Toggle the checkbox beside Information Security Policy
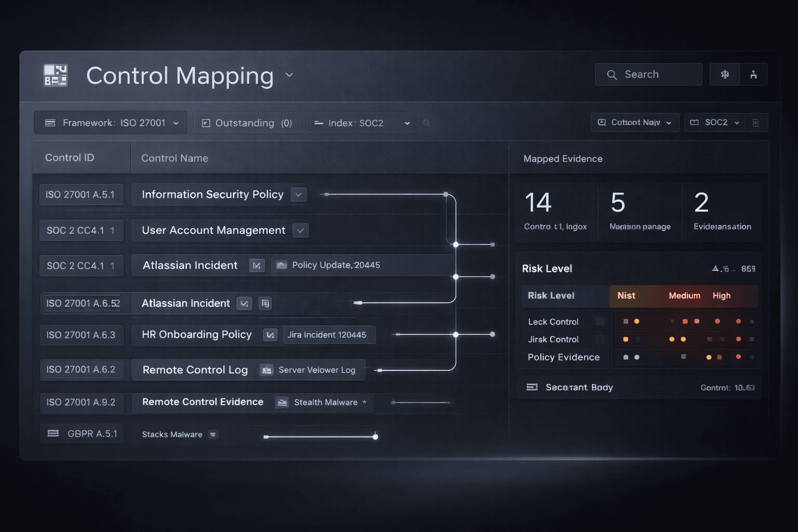This screenshot has height=532, width=798. 298,194
